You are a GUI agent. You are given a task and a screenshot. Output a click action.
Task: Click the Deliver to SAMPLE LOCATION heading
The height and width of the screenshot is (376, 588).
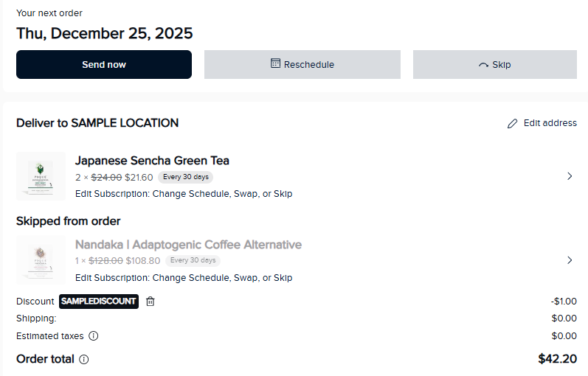97,123
